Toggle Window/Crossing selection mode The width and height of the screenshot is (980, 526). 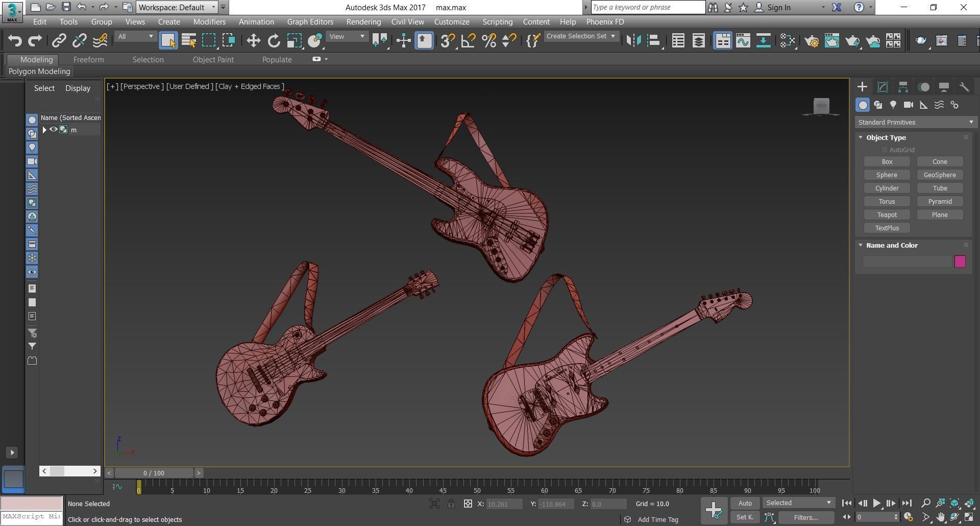click(229, 41)
